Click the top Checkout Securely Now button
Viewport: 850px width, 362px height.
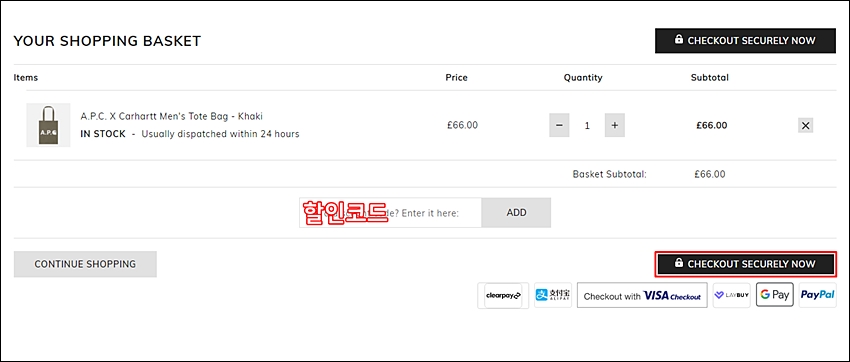745,41
